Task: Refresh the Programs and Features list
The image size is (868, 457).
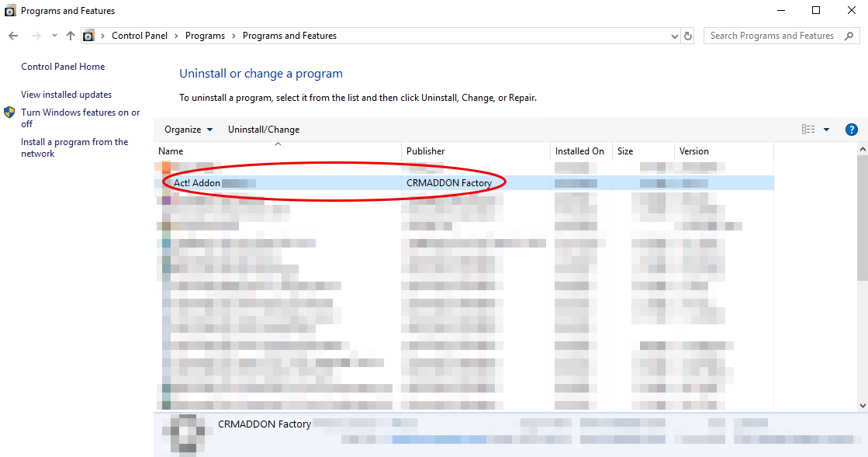Action: pyautogui.click(x=688, y=36)
